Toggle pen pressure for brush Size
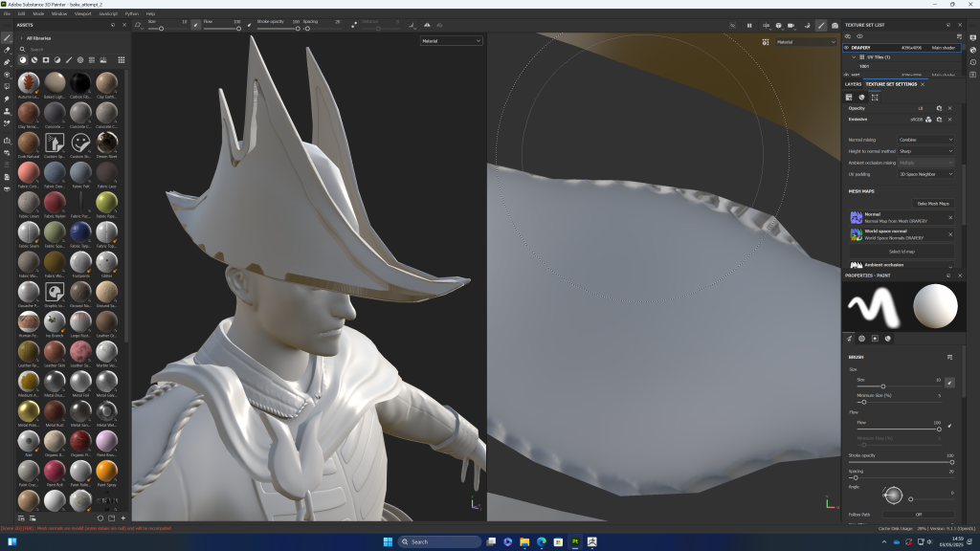 [x=949, y=382]
